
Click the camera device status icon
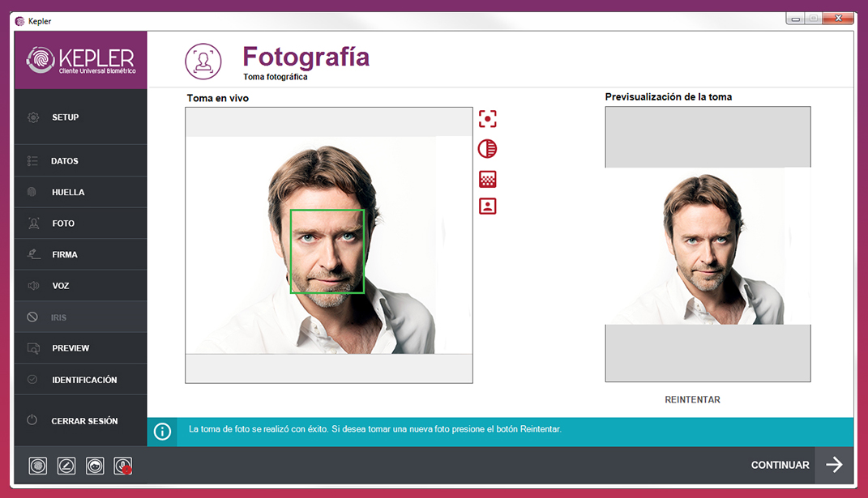pos(94,466)
